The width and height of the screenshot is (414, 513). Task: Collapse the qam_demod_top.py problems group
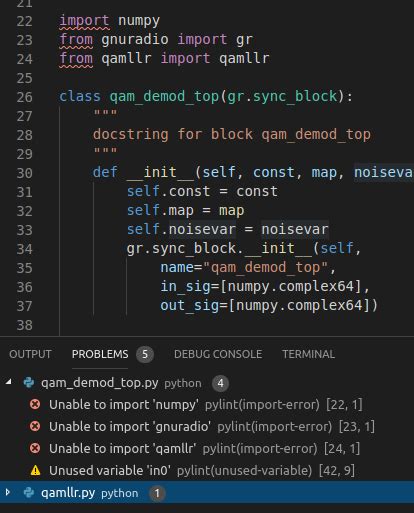pyautogui.click(x=9, y=382)
